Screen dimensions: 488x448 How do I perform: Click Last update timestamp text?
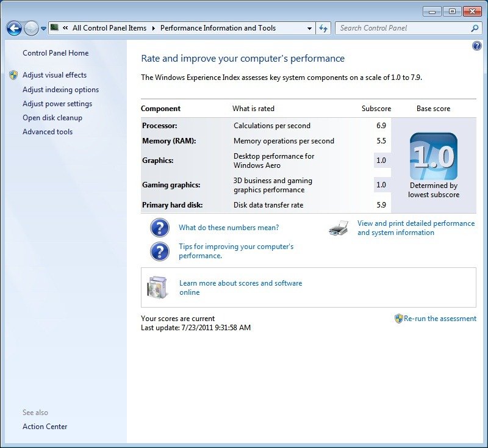pos(196,328)
